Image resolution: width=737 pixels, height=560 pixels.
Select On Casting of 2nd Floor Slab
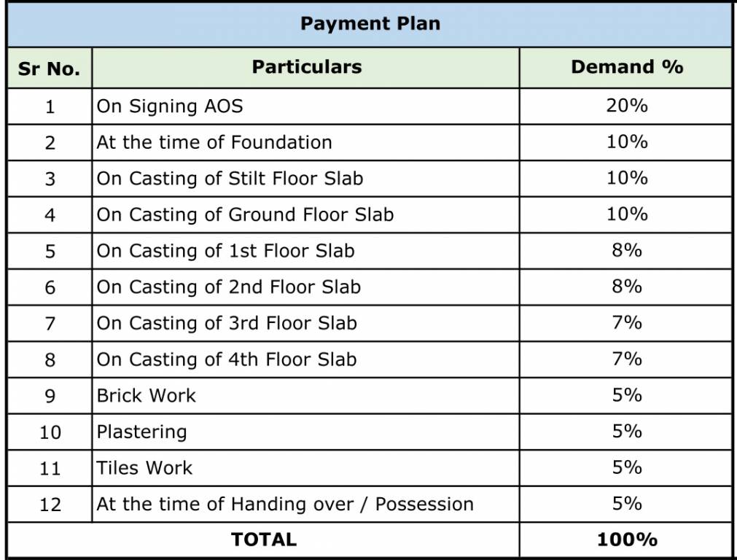(x=228, y=287)
